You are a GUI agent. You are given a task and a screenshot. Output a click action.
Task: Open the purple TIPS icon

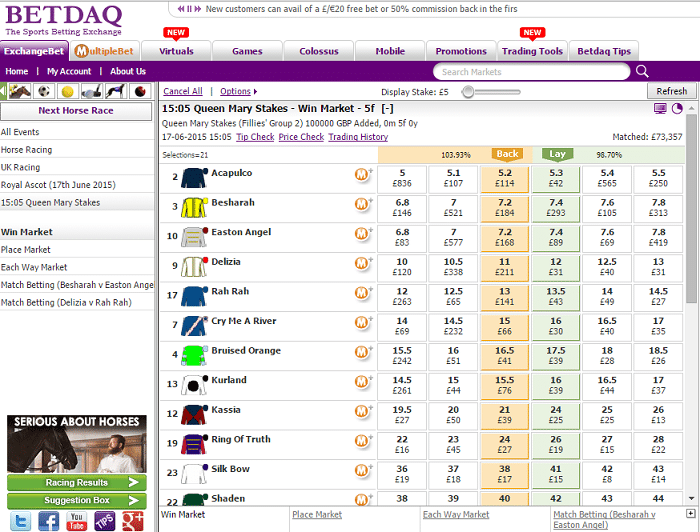pos(105,521)
